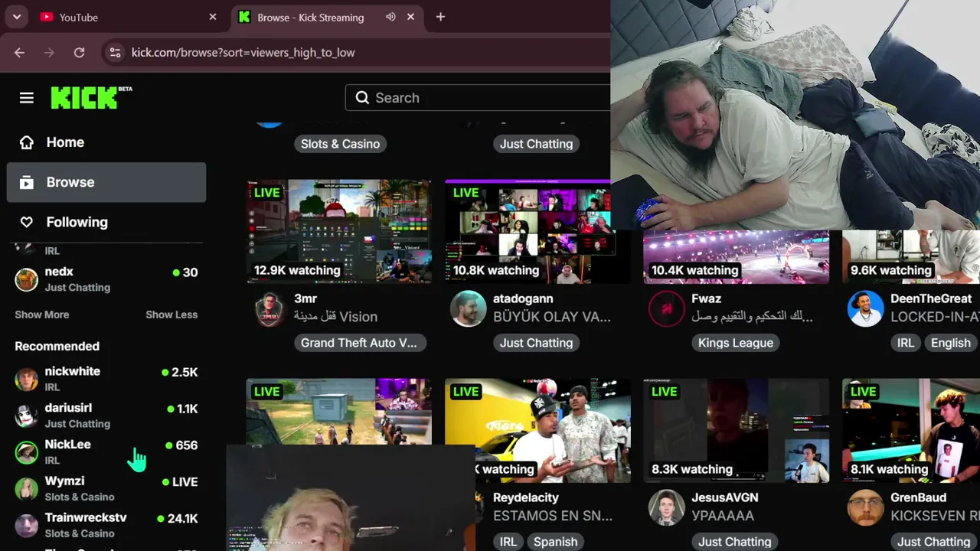
Task: Open nedx's avatar in sidebar
Action: (x=27, y=279)
